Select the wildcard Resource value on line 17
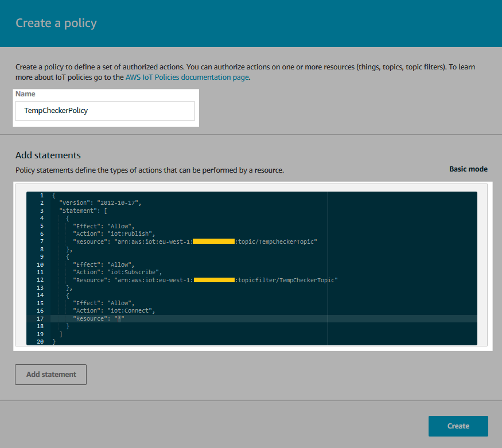The height and width of the screenshot is (448, 502). click(119, 318)
